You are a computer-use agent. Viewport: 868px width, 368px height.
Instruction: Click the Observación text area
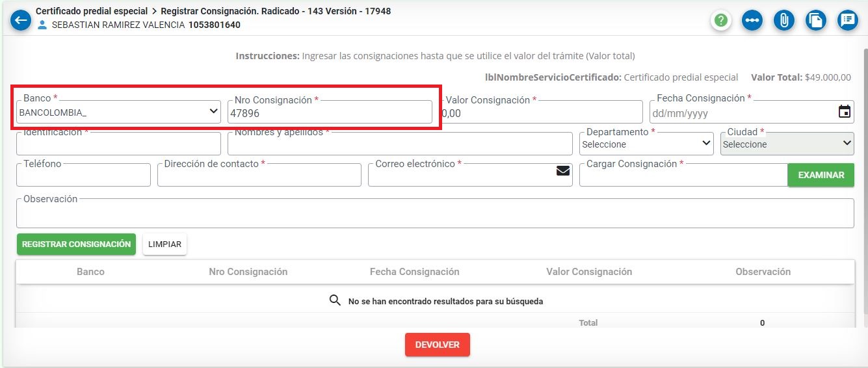click(434, 215)
